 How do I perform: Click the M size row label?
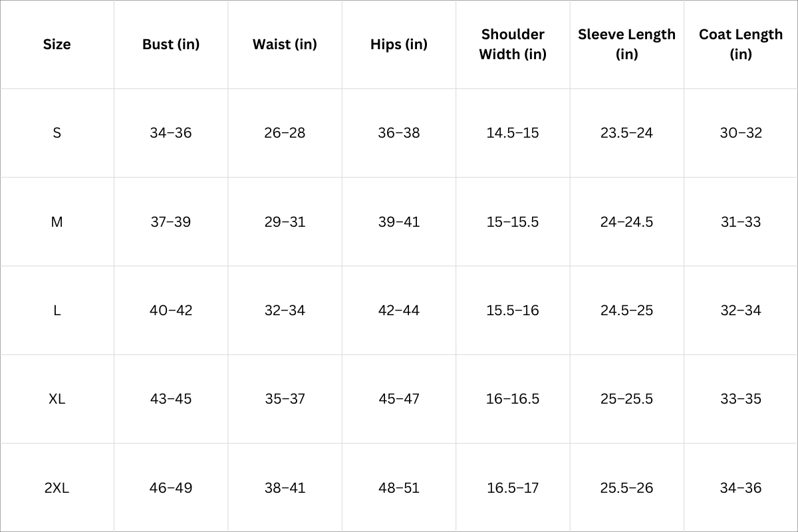[57, 222]
